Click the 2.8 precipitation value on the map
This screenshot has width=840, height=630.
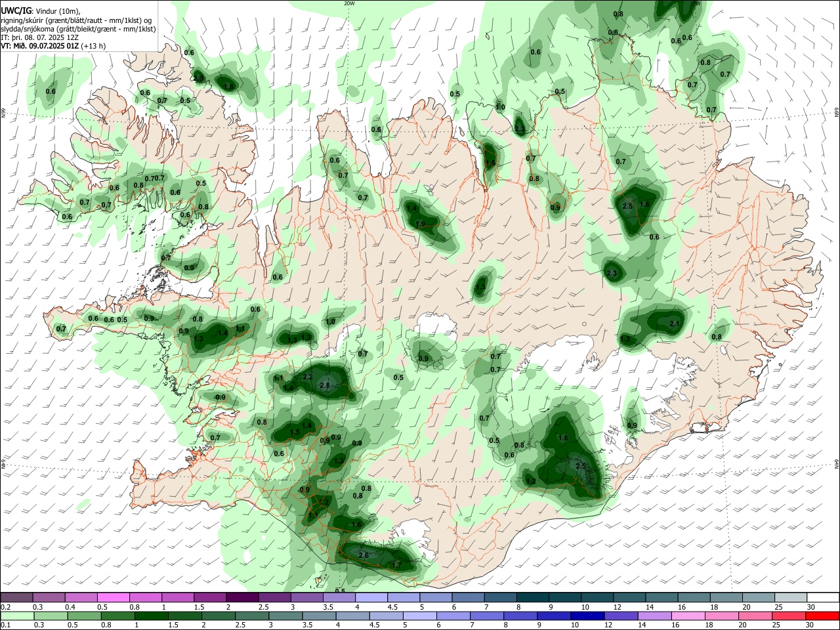pyautogui.click(x=324, y=385)
